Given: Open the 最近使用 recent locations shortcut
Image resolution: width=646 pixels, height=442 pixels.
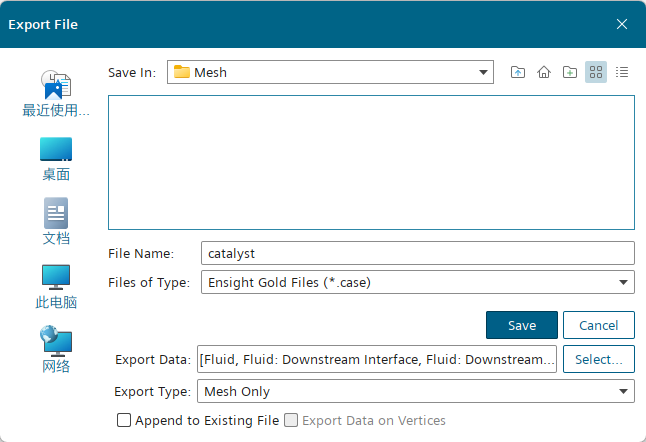Looking at the screenshot, I should pyautogui.click(x=56, y=94).
